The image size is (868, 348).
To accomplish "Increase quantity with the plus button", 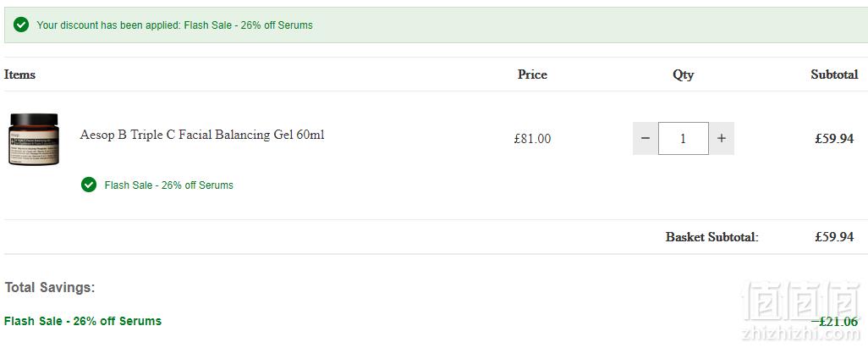I will [722, 139].
